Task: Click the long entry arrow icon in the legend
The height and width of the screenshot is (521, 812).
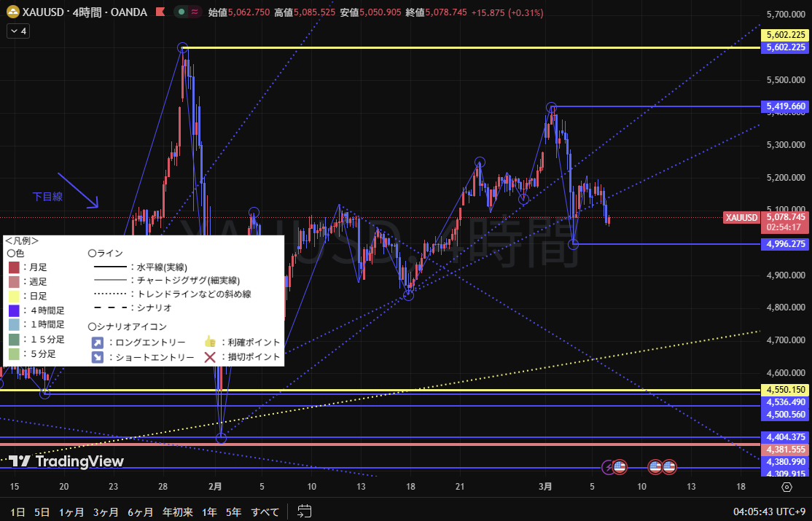Action: (x=97, y=342)
